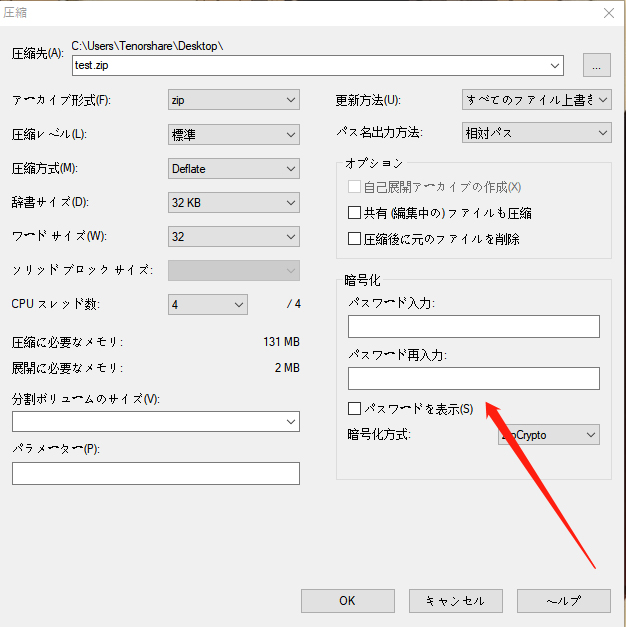
Task: Open the 暗号化方式 ZipCrypto dropdown
Action: point(549,435)
